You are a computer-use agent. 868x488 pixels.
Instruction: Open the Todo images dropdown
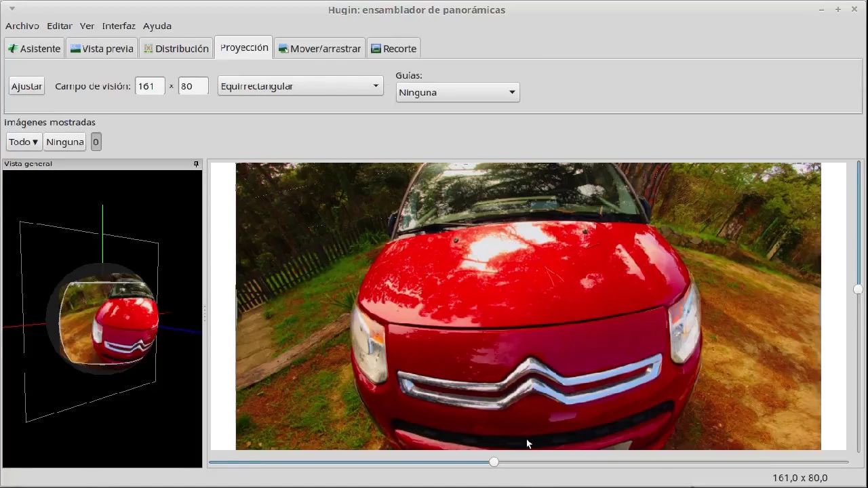pos(24,142)
